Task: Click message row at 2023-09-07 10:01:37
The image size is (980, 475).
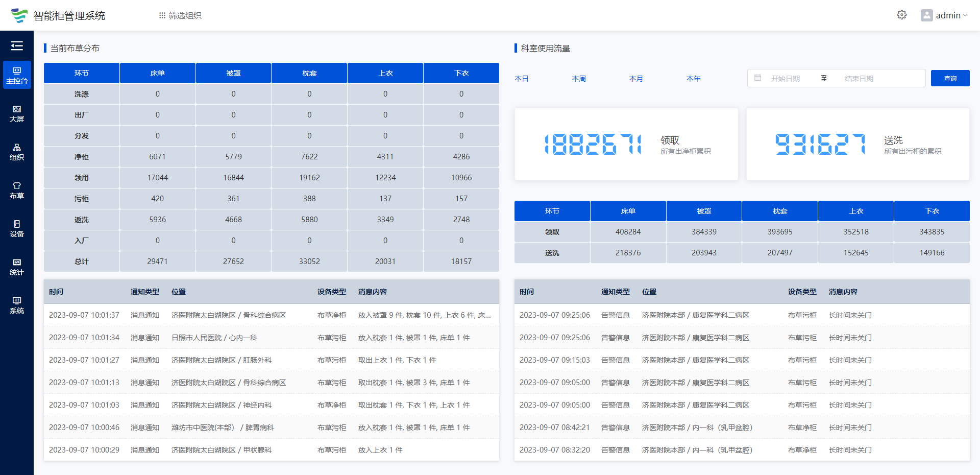Action: (272, 315)
